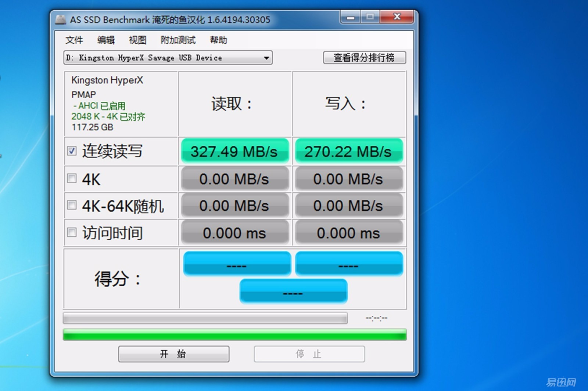Check the 4K-64K随机 test checkbox
Screen dimensions: 588x391
pyautogui.click(x=72, y=205)
